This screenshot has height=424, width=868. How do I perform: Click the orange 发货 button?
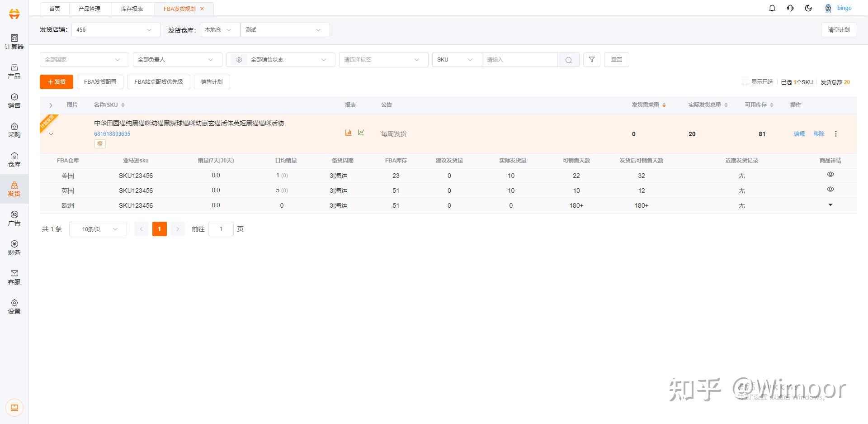coord(57,82)
